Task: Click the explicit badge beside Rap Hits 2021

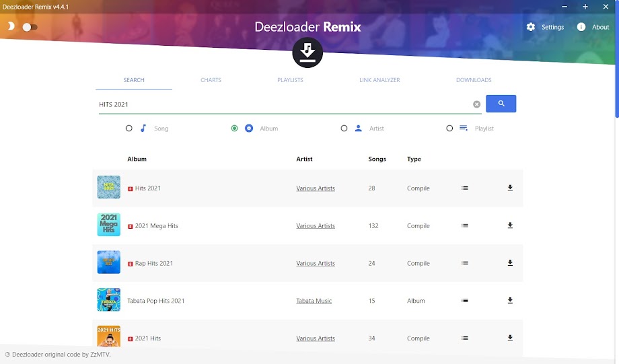Action: [x=131, y=264]
